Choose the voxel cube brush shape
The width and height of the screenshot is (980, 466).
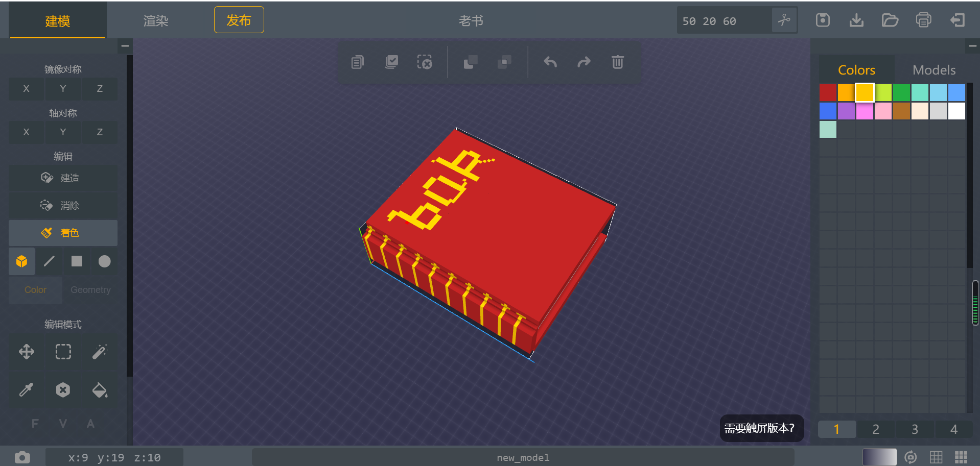tap(21, 261)
